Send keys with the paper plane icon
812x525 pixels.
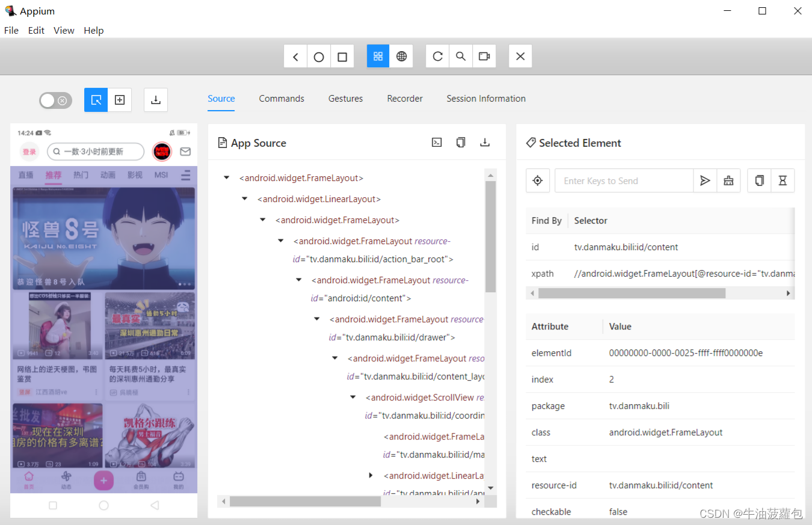coord(705,180)
